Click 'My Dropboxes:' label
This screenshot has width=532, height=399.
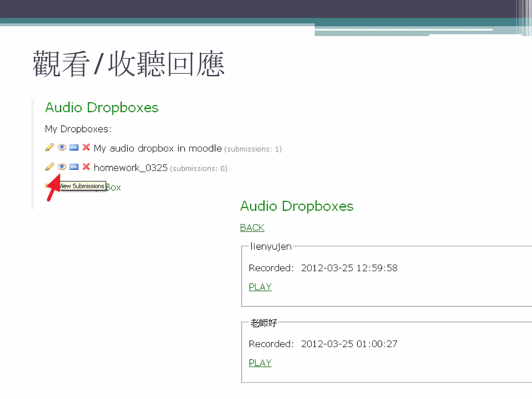[78, 129]
